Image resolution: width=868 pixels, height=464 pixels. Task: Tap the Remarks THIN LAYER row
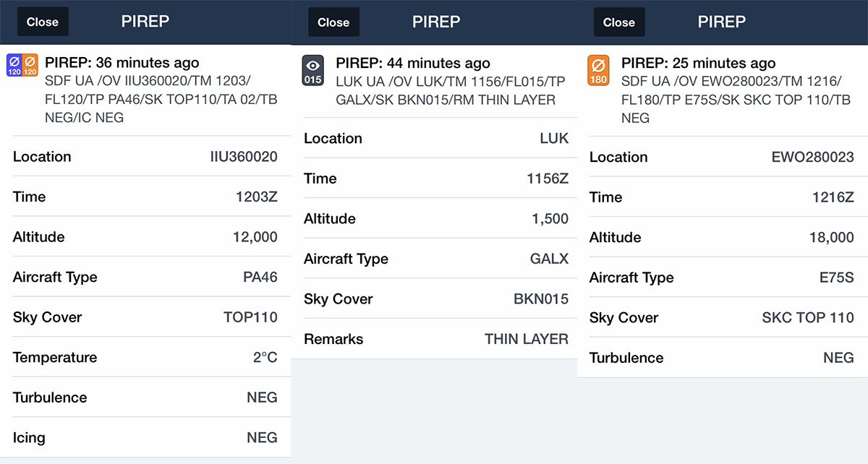tap(436, 338)
